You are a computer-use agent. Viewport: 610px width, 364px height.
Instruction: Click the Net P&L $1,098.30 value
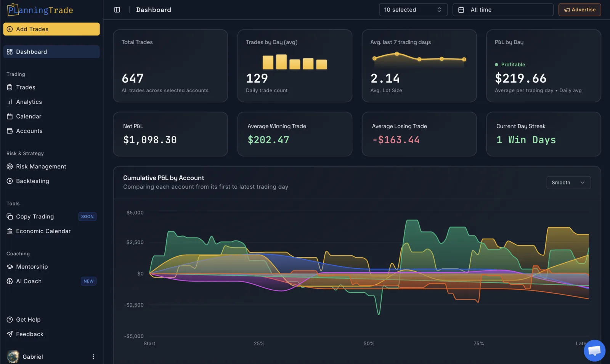pyautogui.click(x=150, y=140)
